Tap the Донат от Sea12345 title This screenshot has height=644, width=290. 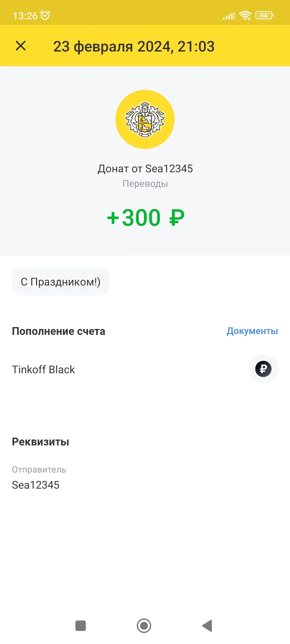[145, 169]
